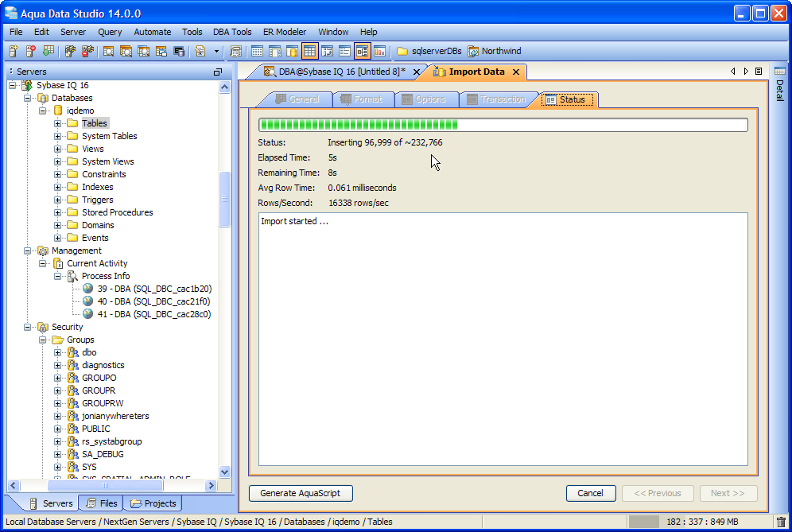The width and height of the screenshot is (792, 532).
Task: Open the ER Modeler menu
Action: [x=285, y=32]
